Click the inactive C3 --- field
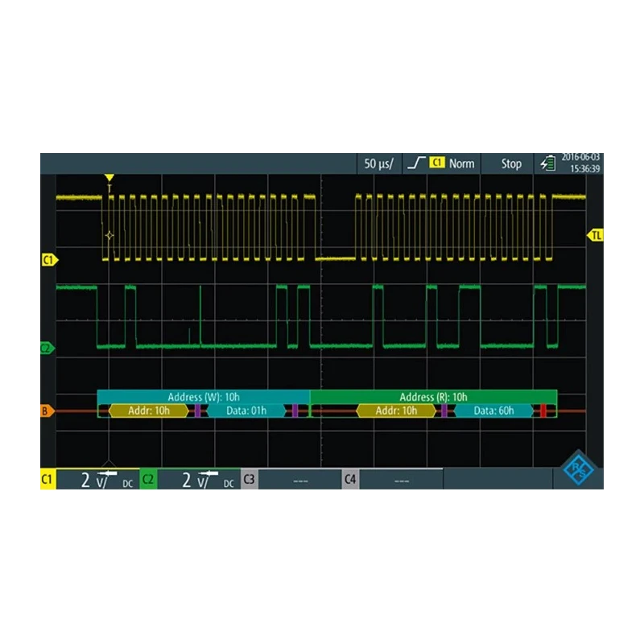The width and height of the screenshot is (644, 644). [300, 480]
